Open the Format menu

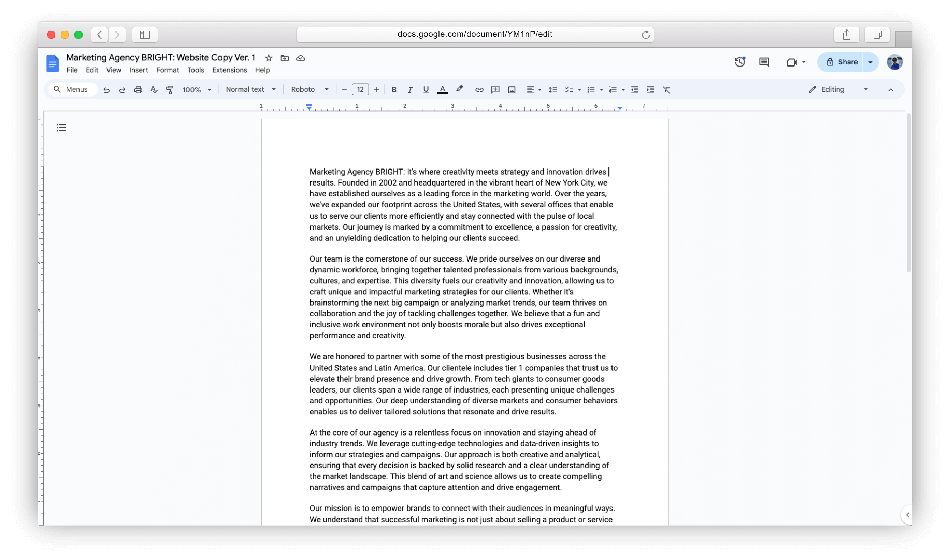168,70
